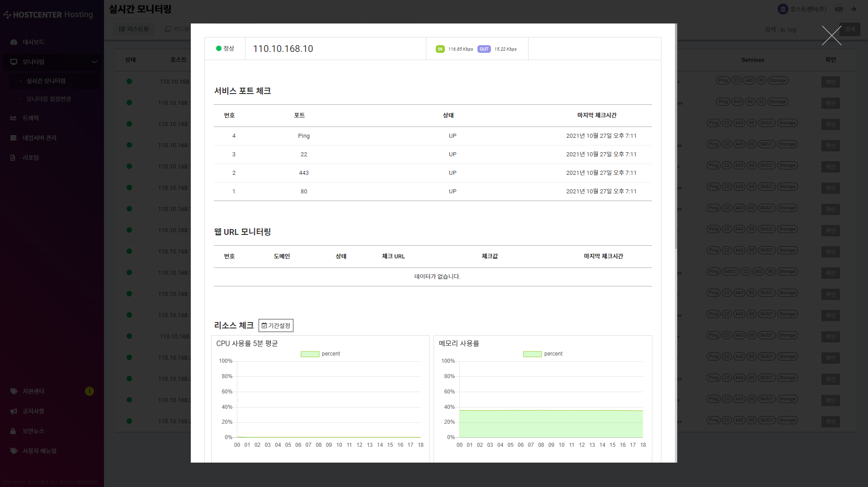Image resolution: width=868 pixels, height=487 pixels.
Task: Collapse the 모니터링 menu chevron
Action: [x=94, y=62]
